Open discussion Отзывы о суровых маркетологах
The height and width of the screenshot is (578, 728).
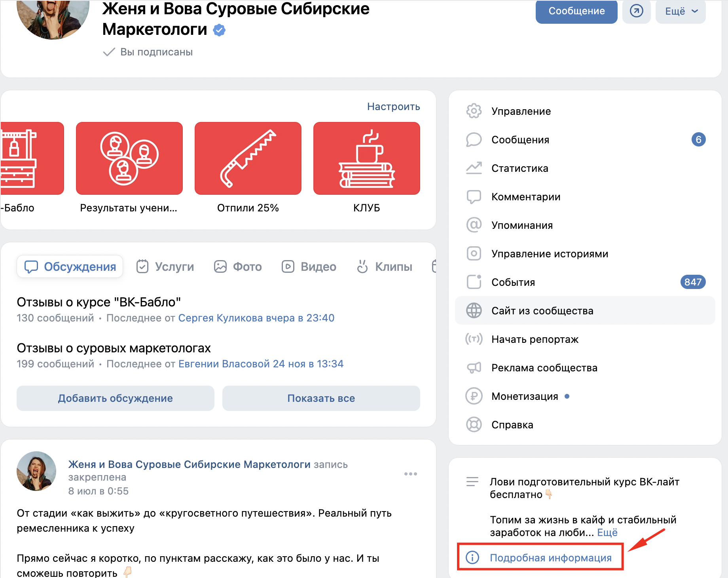pyautogui.click(x=114, y=348)
